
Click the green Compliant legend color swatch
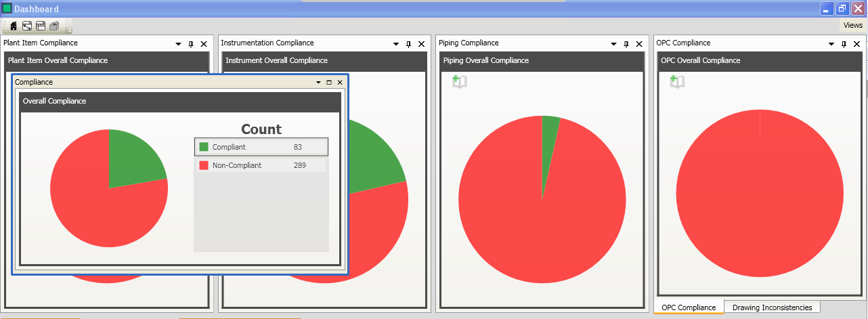click(x=204, y=147)
